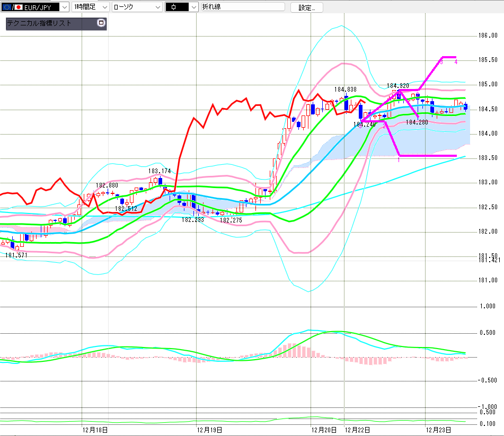
Task: Open the candlestick style dropdown arrow
Action: pyautogui.click(x=193, y=7)
